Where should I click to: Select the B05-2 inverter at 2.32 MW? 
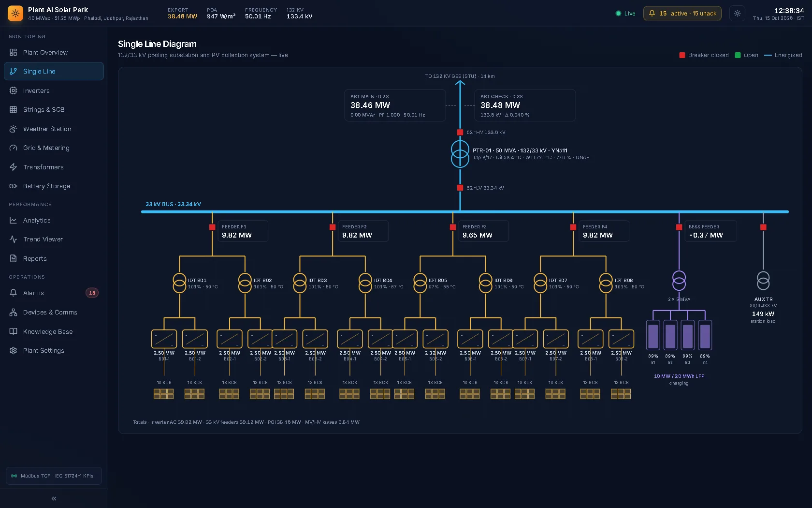[435, 339]
